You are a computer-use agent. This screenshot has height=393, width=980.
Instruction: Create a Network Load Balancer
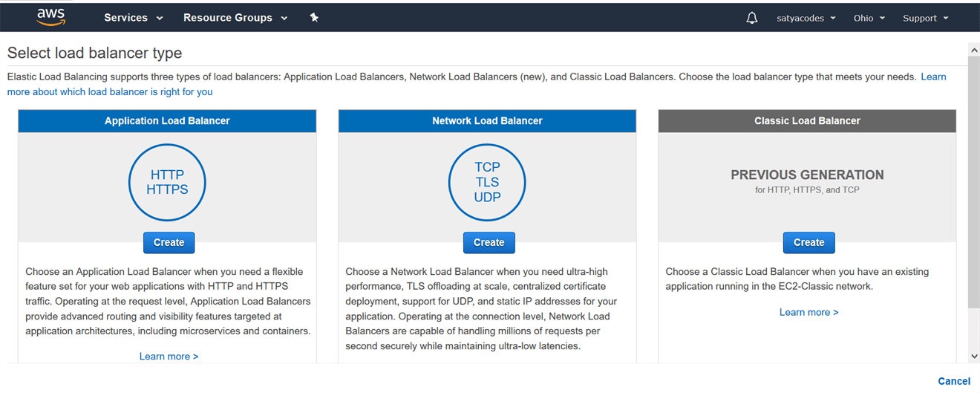489,242
